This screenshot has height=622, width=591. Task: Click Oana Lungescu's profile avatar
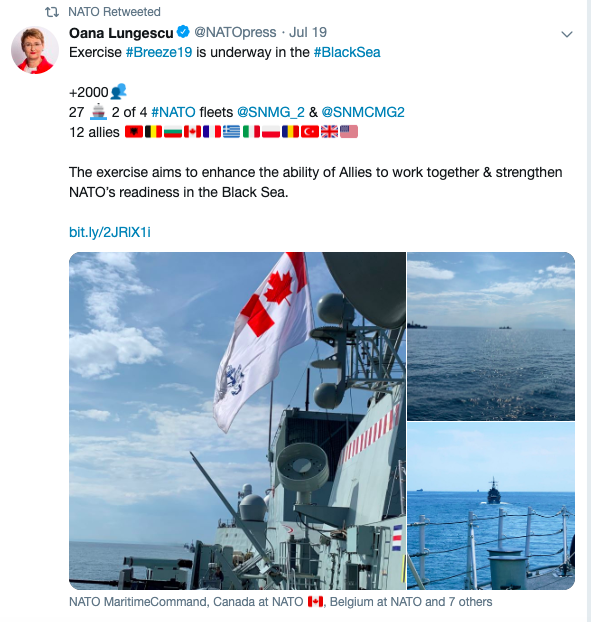tap(35, 50)
